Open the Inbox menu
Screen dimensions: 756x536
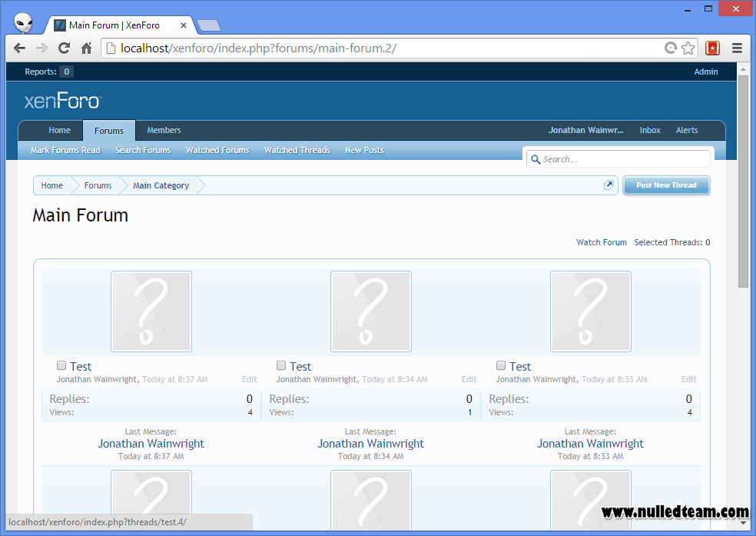(650, 130)
